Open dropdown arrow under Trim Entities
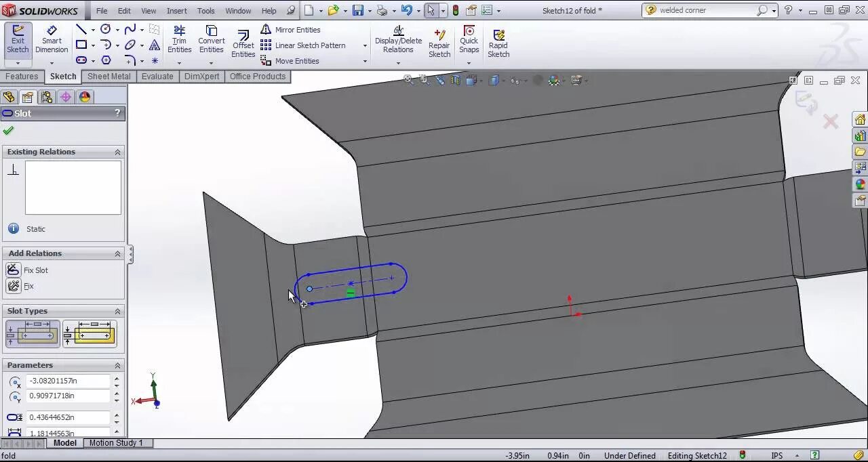This screenshot has height=462, width=868. pos(179,62)
